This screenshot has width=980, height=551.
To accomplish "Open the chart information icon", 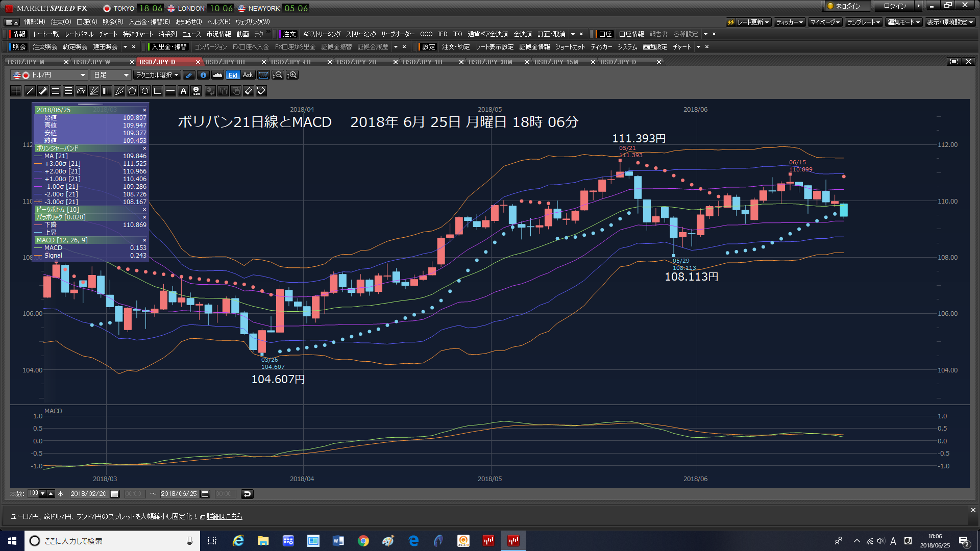I will coord(203,75).
